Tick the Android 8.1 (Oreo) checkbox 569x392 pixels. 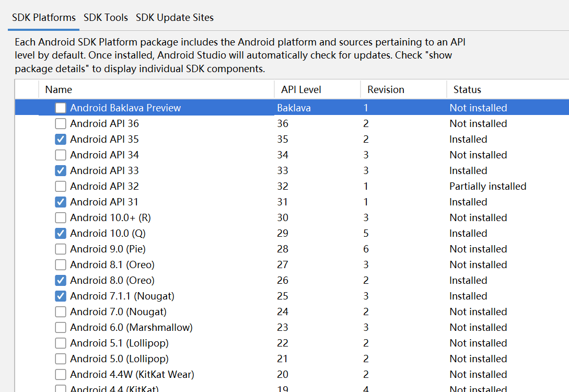pos(61,264)
